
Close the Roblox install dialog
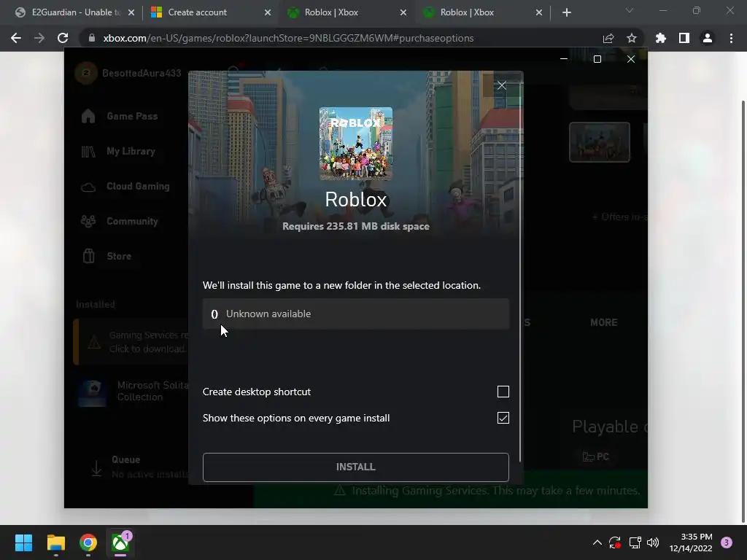pos(502,85)
